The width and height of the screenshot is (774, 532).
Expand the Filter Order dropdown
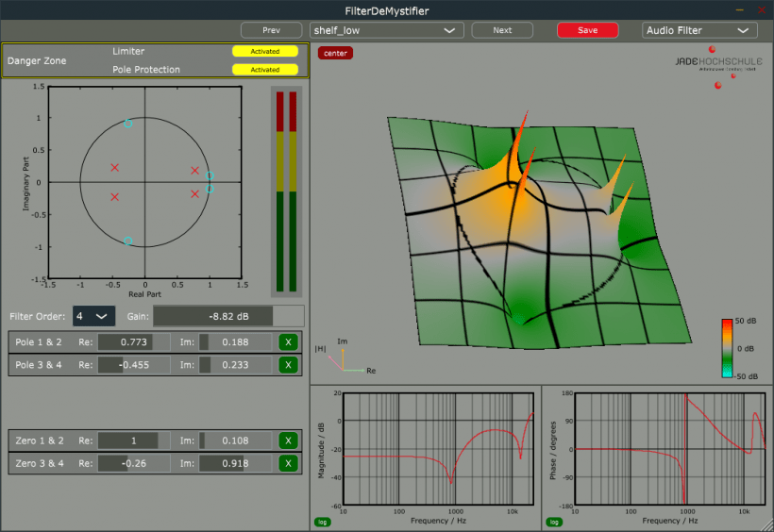[x=94, y=315]
